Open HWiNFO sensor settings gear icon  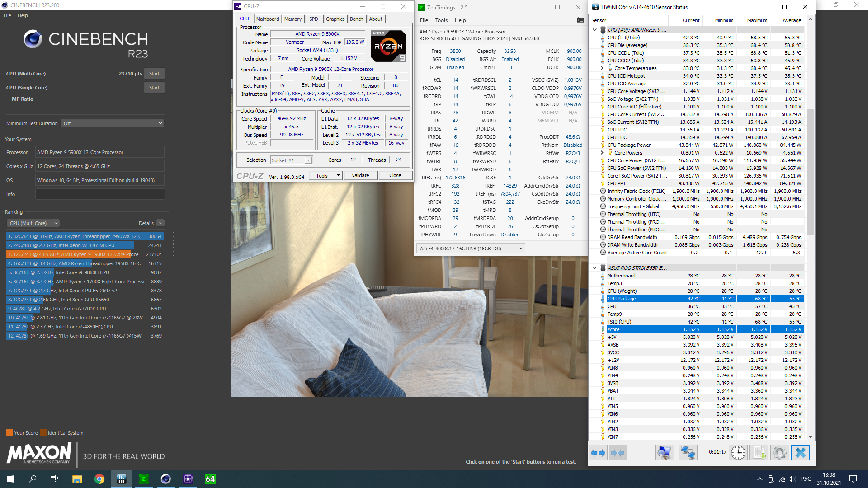[x=779, y=453]
